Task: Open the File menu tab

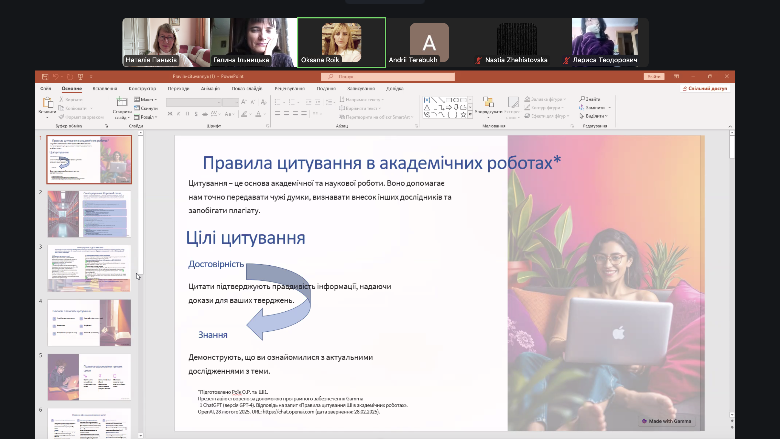Action: (46, 88)
